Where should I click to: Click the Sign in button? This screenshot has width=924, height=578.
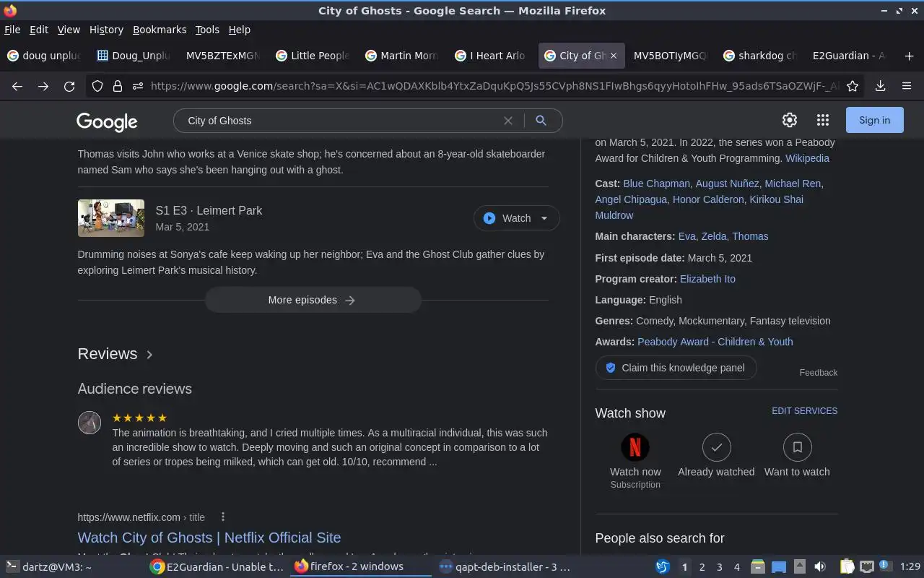pyautogui.click(x=875, y=120)
